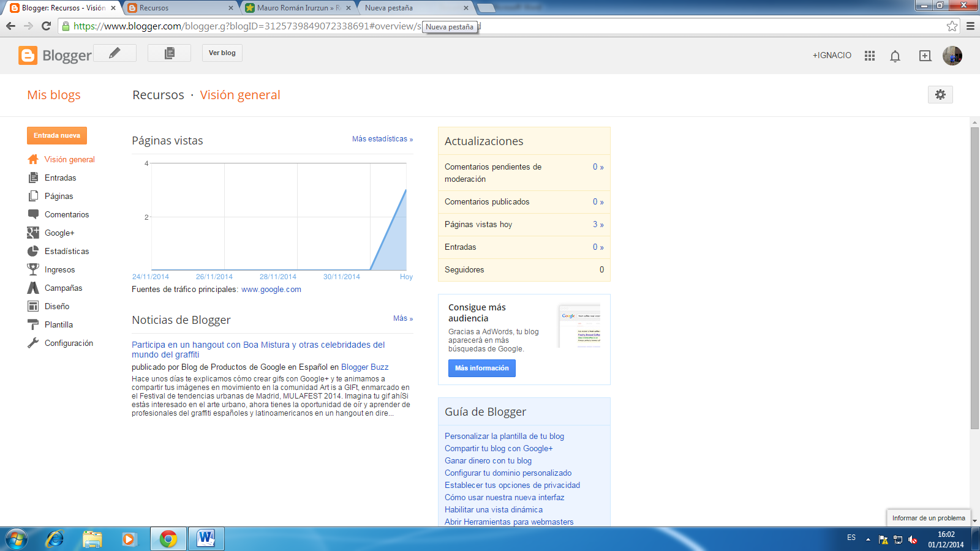
Task: Click the Entrada nueva button
Action: 57,135
